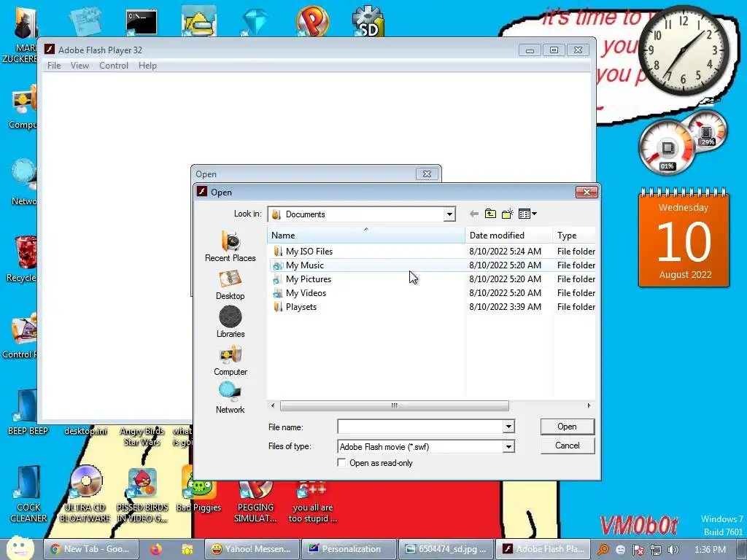Click the volume speaker tray icon
Image resolution: width=747 pixels, height=560 pixels.
pos(673,550)
